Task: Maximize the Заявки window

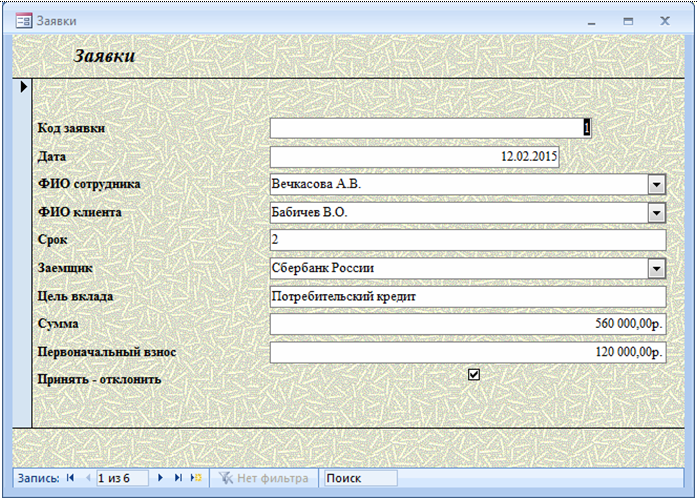Action: pyautogui.click(x=628, y=21)
